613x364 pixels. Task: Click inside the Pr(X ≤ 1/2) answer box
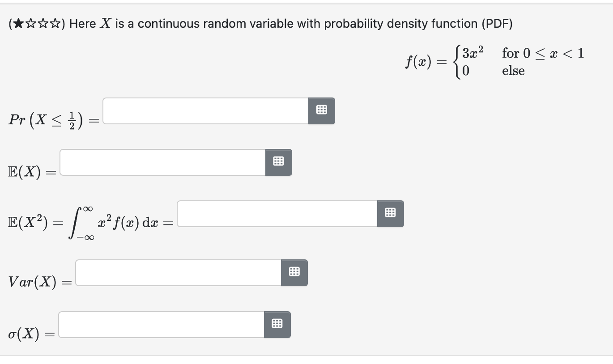(x=204, y=111)
